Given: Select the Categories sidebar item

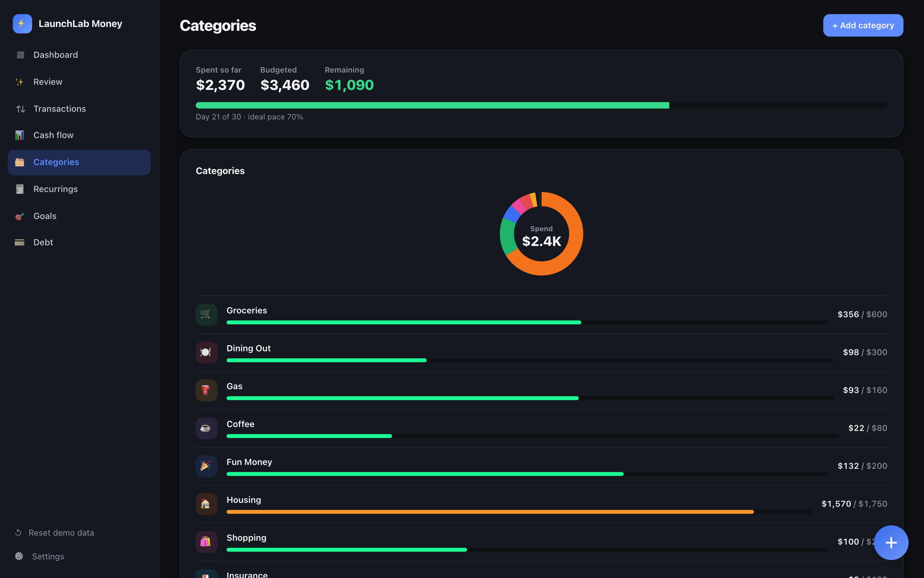Looking at the screenshot, I should coord(79,162).
